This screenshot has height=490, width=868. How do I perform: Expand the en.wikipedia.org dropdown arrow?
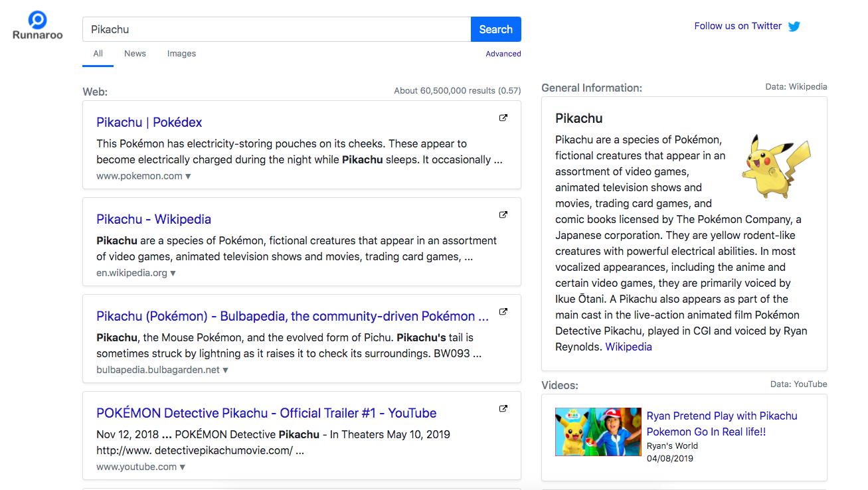173,274
